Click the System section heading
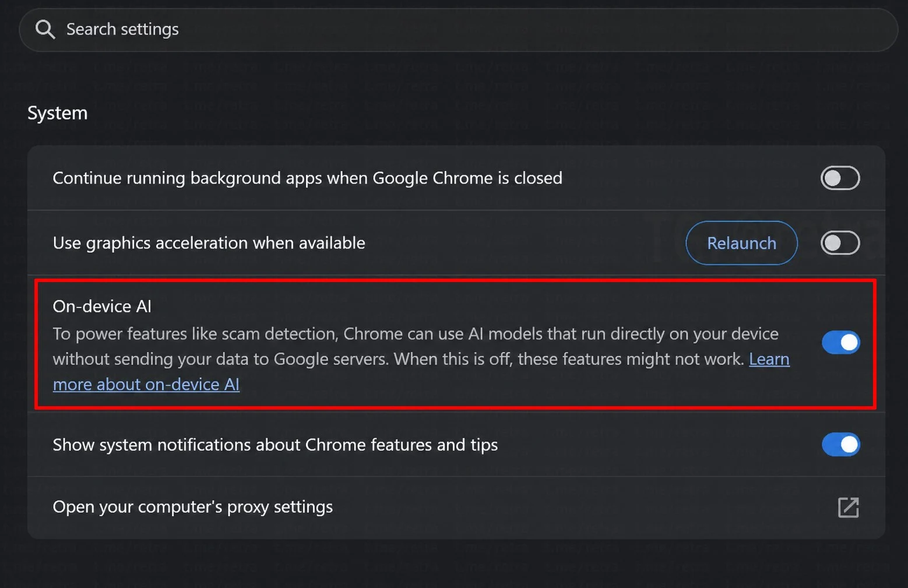This screenshot has width=908, height=588. coord(58,113)
